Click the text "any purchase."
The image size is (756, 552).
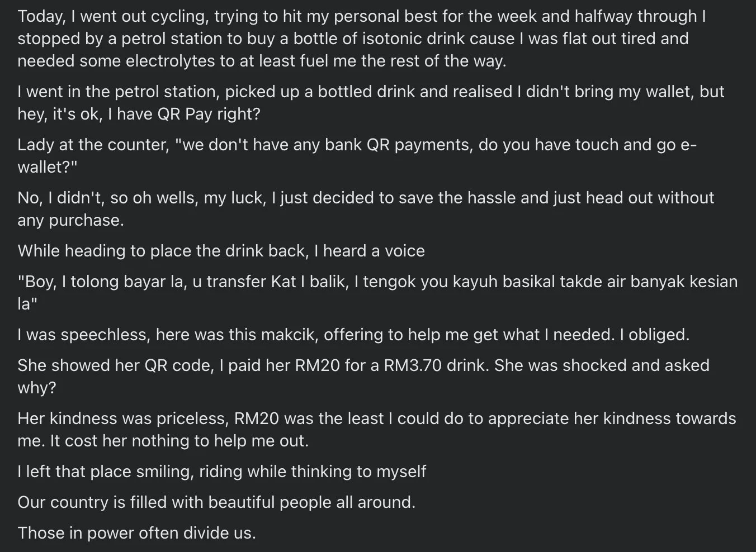pos(70,220)
